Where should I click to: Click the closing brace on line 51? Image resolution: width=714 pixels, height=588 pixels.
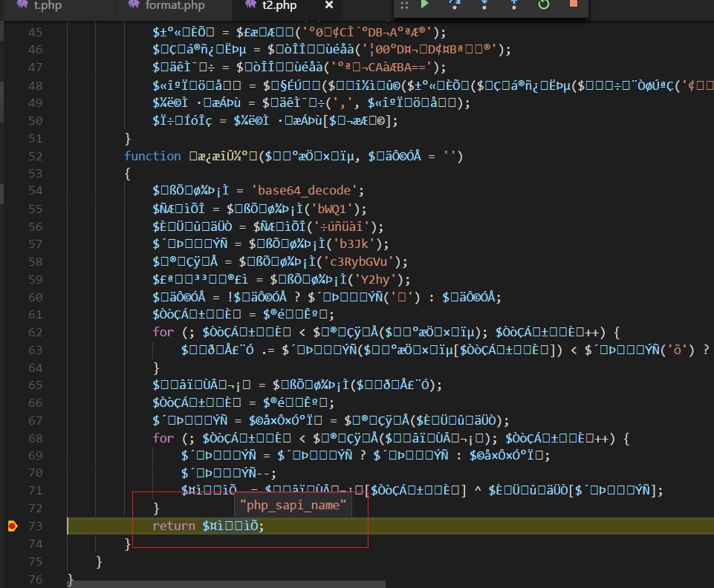[x=128, y=138]
